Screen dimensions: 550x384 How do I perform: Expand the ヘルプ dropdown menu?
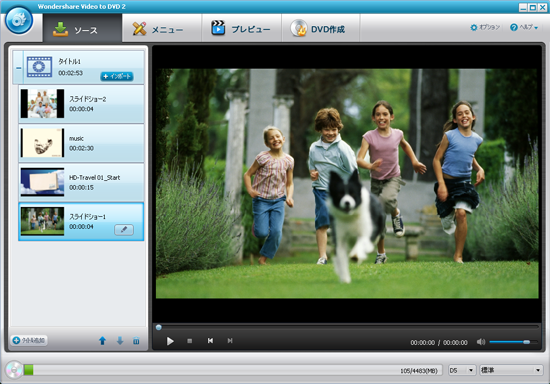(x=524, y=27)
